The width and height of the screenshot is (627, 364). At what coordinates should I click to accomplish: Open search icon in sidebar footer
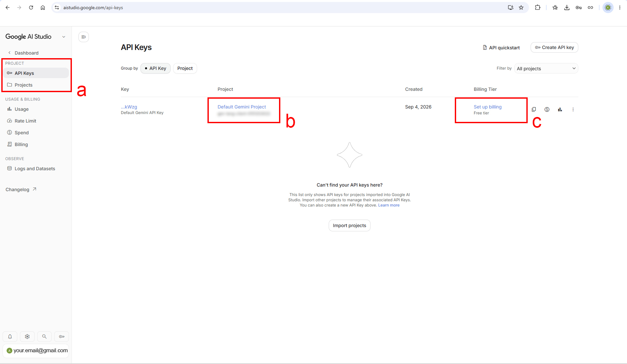pyautogui.click(x=44, y=337)
